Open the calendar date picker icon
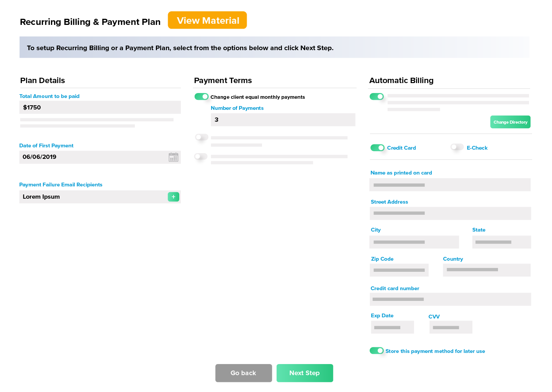The height and width of the screenshot is (392, 552). point(174,157)
